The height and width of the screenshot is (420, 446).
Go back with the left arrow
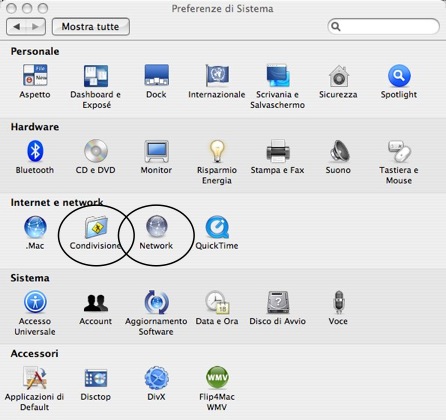[x=16, y=27]
